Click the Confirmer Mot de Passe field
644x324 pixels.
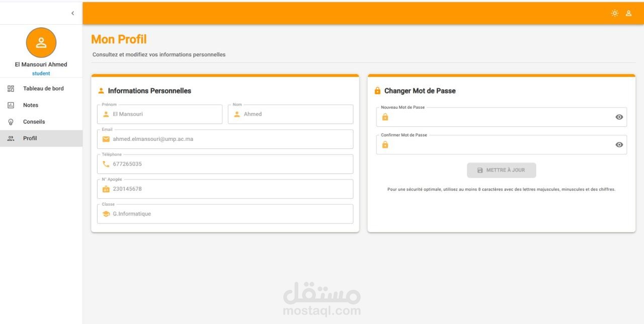tap(502, 145)
